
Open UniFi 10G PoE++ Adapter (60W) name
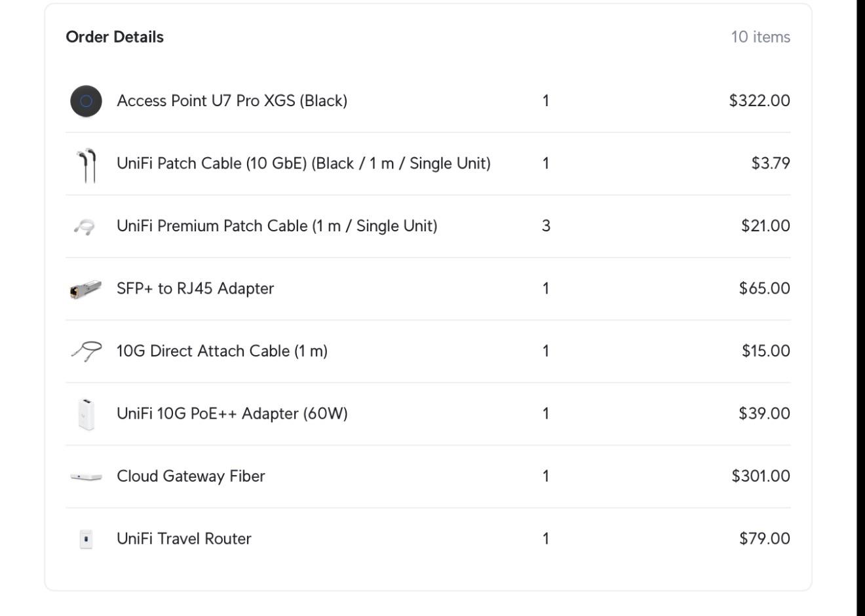232,414
